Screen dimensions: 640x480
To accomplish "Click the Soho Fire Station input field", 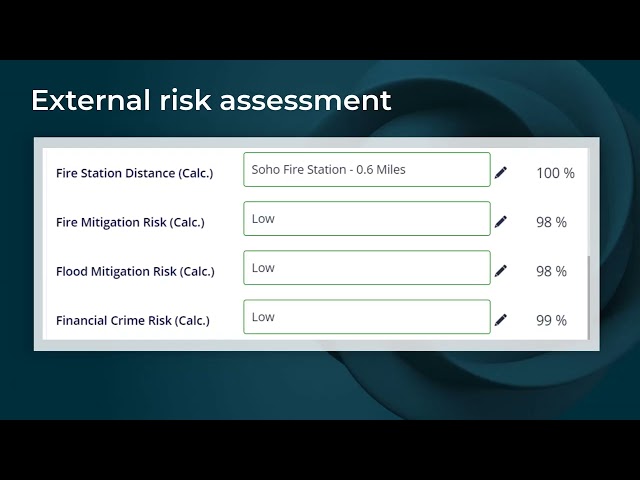I will point(367,169).
